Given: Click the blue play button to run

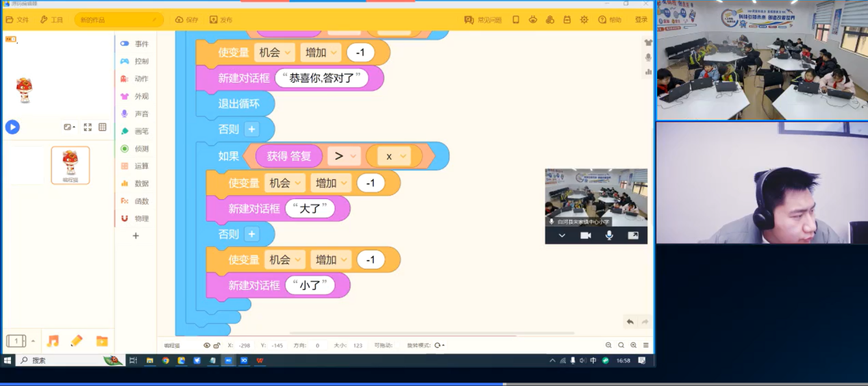Looking at the screenshot, I should tap(12, 127).
